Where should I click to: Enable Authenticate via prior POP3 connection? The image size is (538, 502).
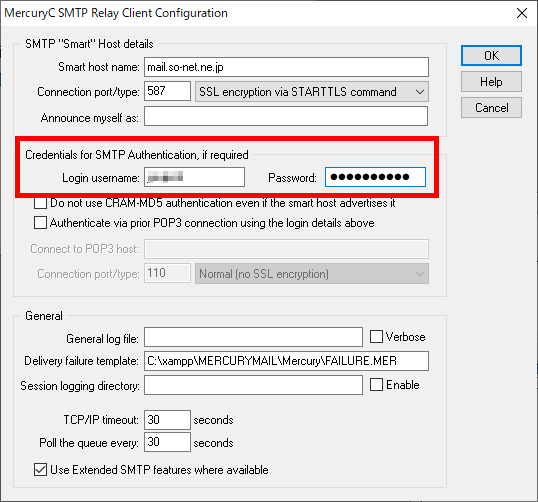40,222
